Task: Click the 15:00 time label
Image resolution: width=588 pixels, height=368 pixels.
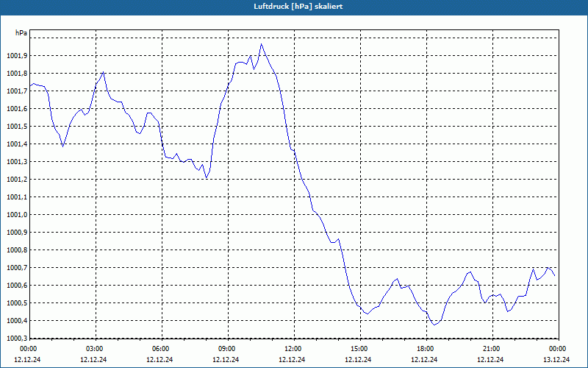Action: click(x=359, y=349)
